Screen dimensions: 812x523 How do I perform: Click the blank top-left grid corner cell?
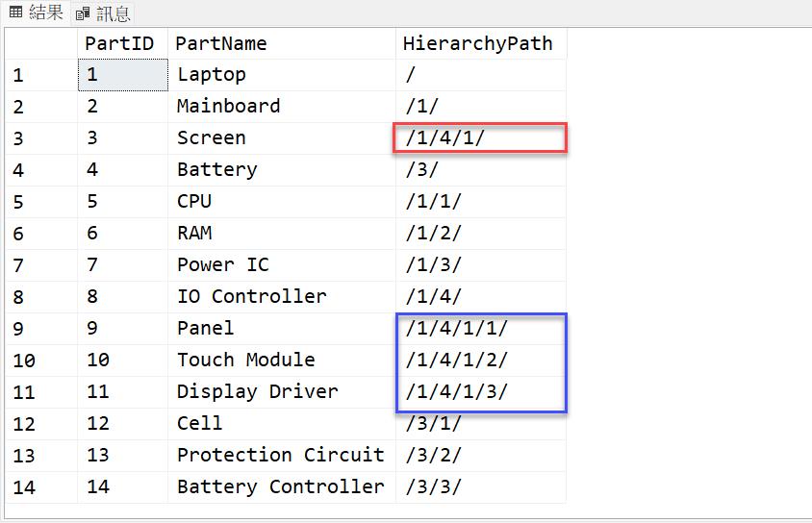tap(40, 43)
